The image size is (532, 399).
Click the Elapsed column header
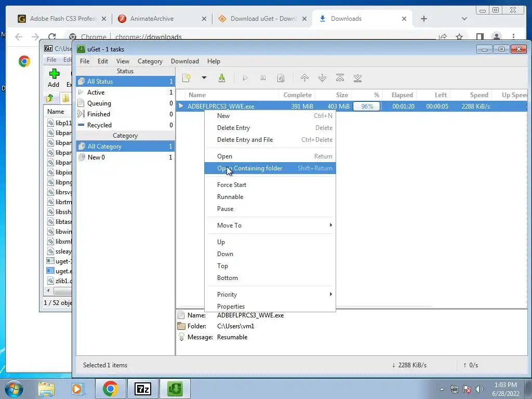[x=400, y=95]
